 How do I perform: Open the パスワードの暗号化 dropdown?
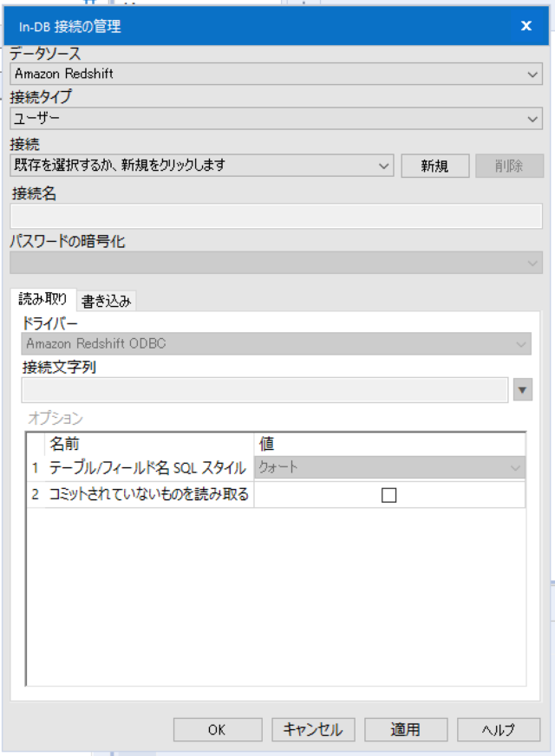(277, 263)
